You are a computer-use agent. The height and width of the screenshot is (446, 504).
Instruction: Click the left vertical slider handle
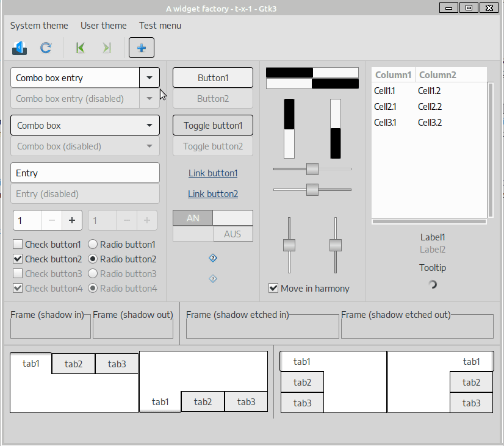click(289, 245)
